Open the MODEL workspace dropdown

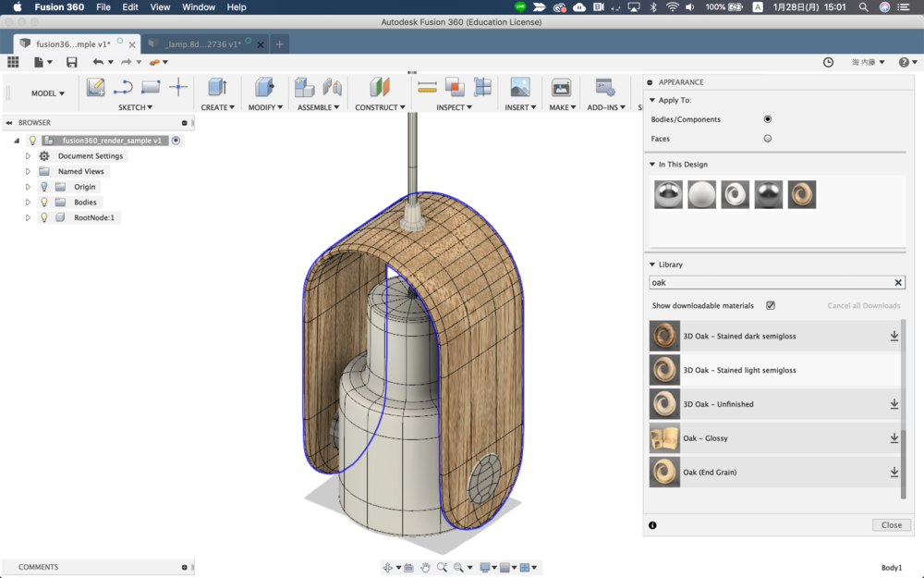tap(48, 93)
